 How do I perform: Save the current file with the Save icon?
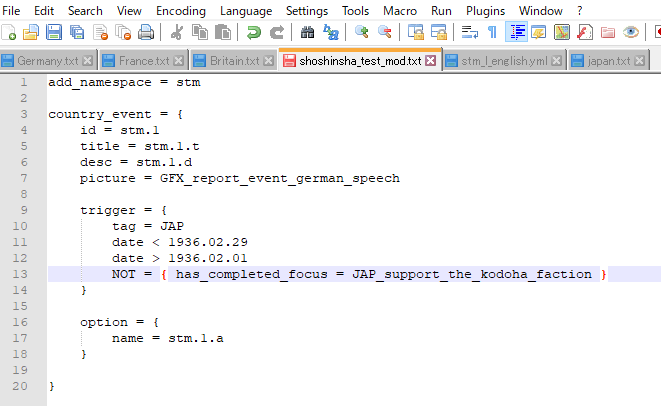(x=54, y=32)
